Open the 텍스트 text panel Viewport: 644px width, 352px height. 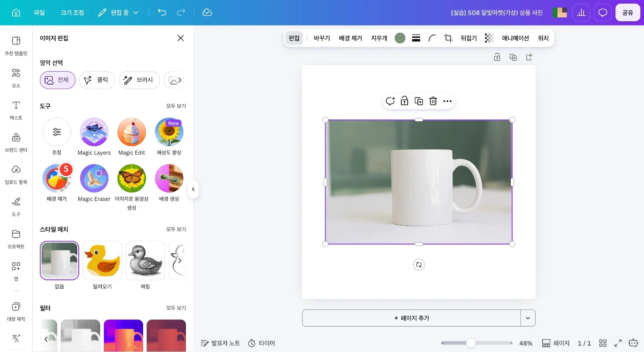pyautogui.click(x=16, y=110)
